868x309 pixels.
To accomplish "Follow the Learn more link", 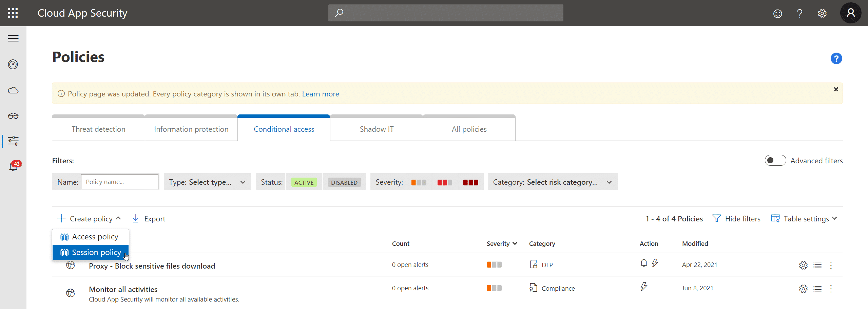I will [321, 94].
